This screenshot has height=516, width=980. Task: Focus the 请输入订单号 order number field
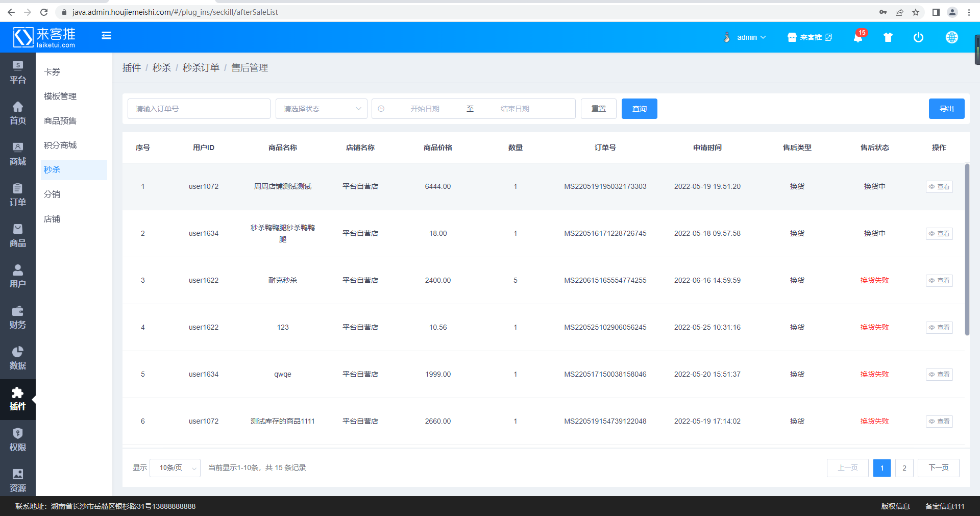pyautogui.click(x=199, y=109)
